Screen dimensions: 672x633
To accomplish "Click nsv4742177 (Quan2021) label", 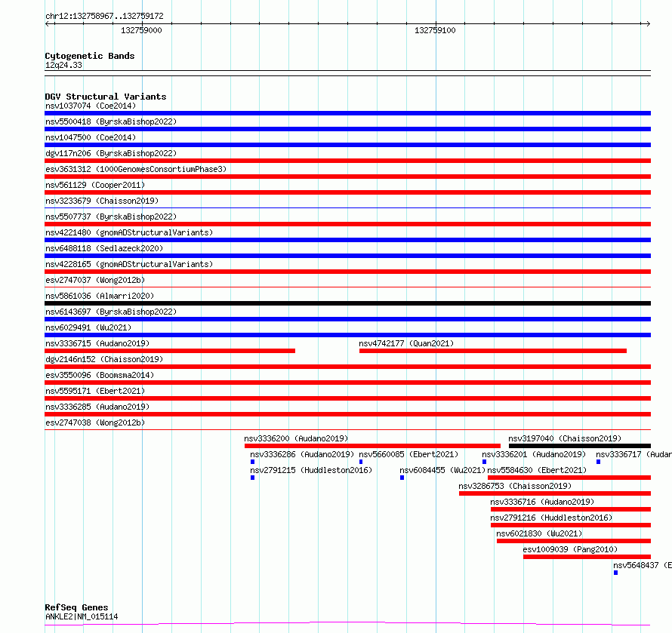I will click(x=406, y=343).
